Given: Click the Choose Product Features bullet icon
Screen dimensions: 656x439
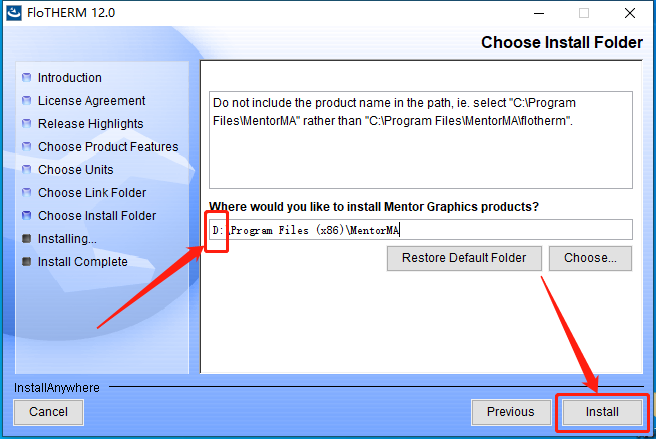Looking at the screenshot, I should [x=26, y=146].
